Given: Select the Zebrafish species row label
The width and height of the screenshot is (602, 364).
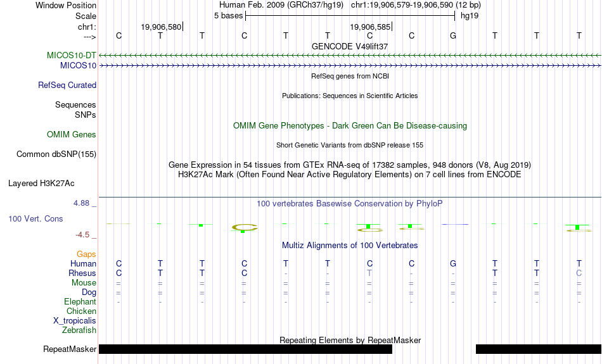Looking at the screenshot, I should 79,330.
